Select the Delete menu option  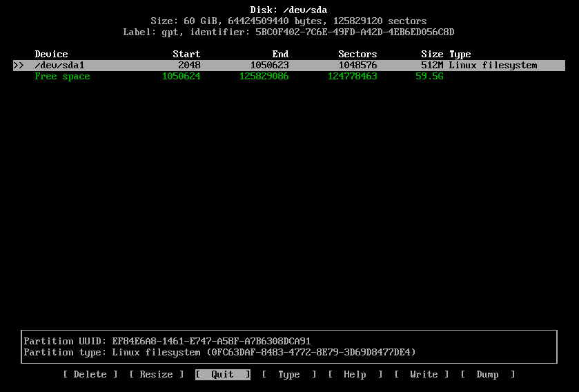[90, 374]
